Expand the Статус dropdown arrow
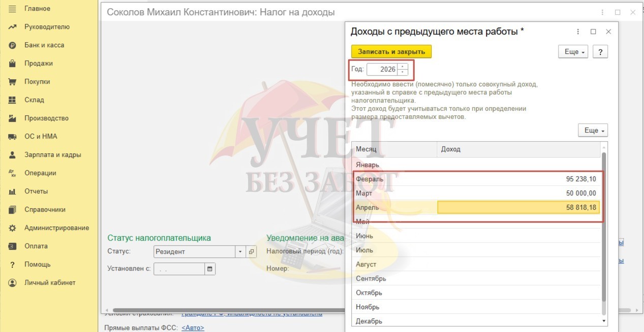 pos(240,252)
